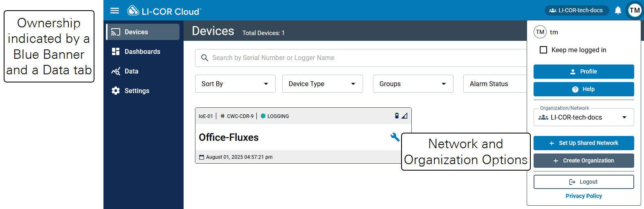Image resolution: width=644 pixels, height=209 pixels.
Task: Go to Dashboards in sidebar
Action: [142, 51]
